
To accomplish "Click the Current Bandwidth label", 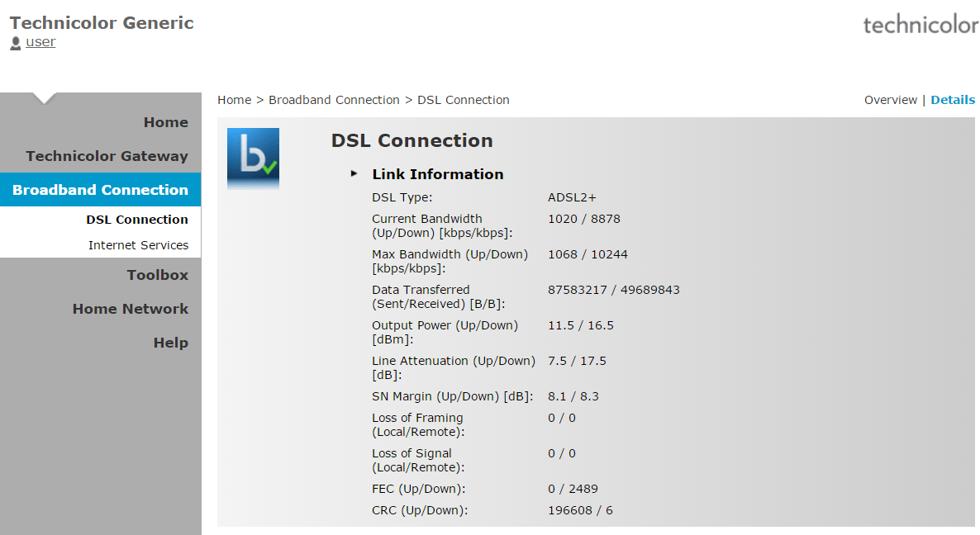I will [x=442, y=226].
